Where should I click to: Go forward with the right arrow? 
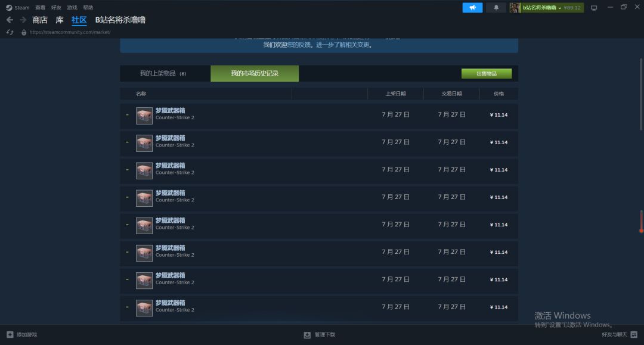click(x=23, y=20)
